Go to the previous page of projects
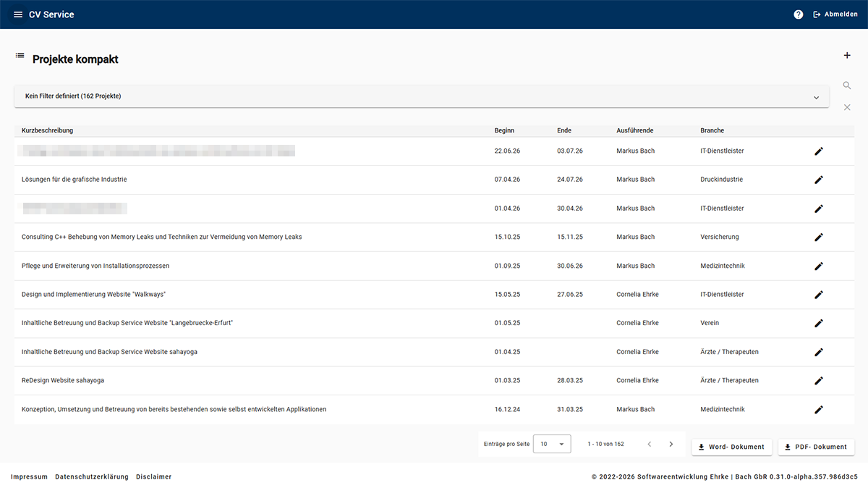The height and width of the screenshot is (488, 868). pos(650,444)
